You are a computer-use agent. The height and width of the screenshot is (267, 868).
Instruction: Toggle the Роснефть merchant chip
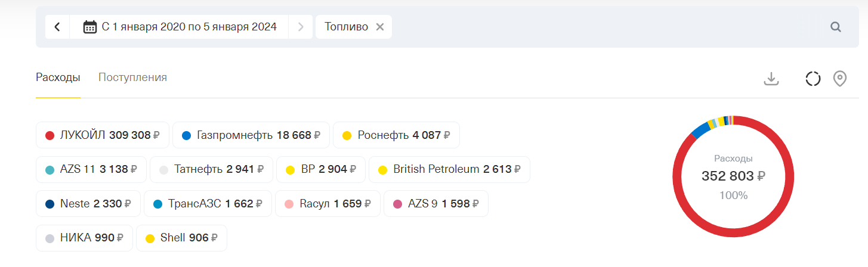click(x=396, y=135)
